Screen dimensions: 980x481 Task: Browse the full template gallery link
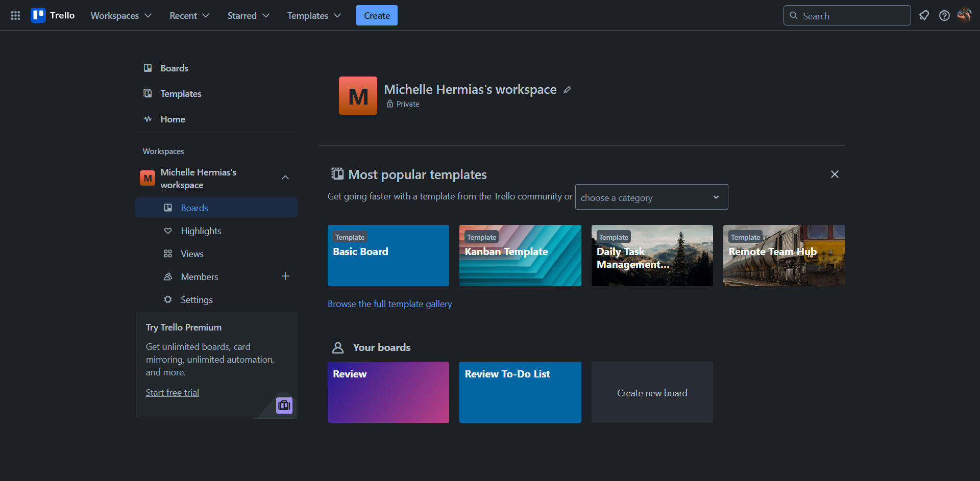[x=390, y=304]
